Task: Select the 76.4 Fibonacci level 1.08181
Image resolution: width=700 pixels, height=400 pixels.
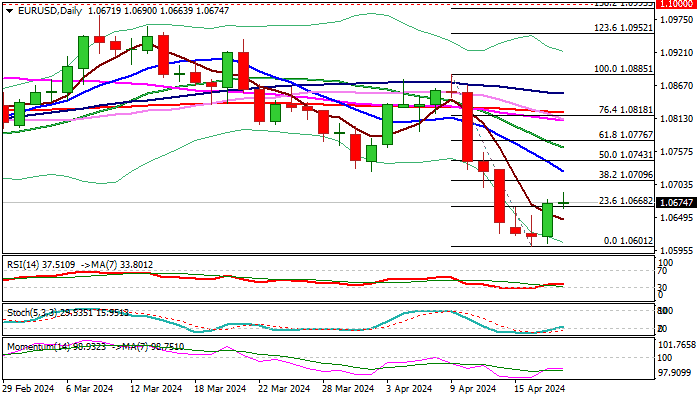Action: point(625,109)
